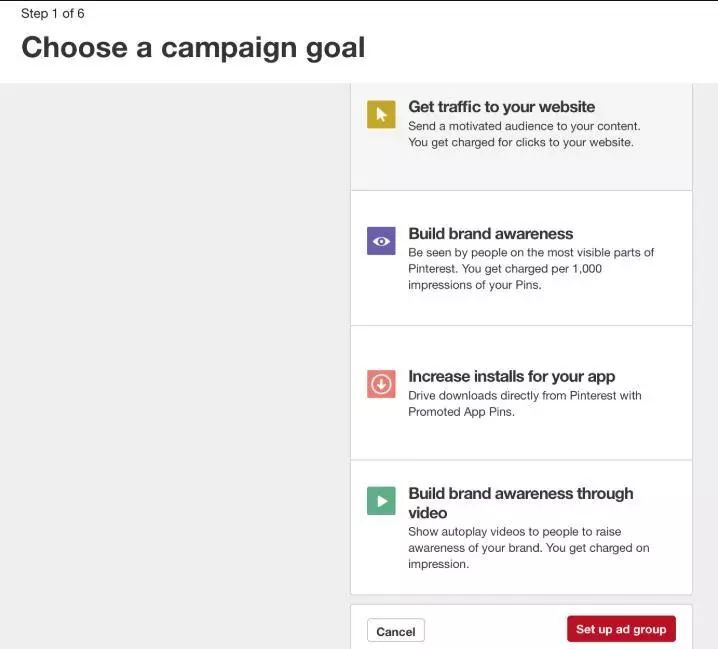
Task: Click the 'Choose a campaign goal' heading
Action: click(x=193, y=47)
